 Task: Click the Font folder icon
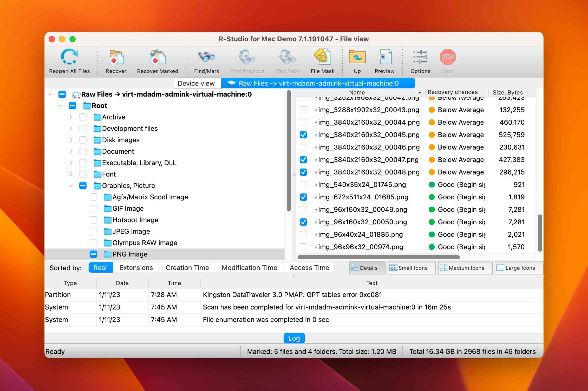click(97, 174)
